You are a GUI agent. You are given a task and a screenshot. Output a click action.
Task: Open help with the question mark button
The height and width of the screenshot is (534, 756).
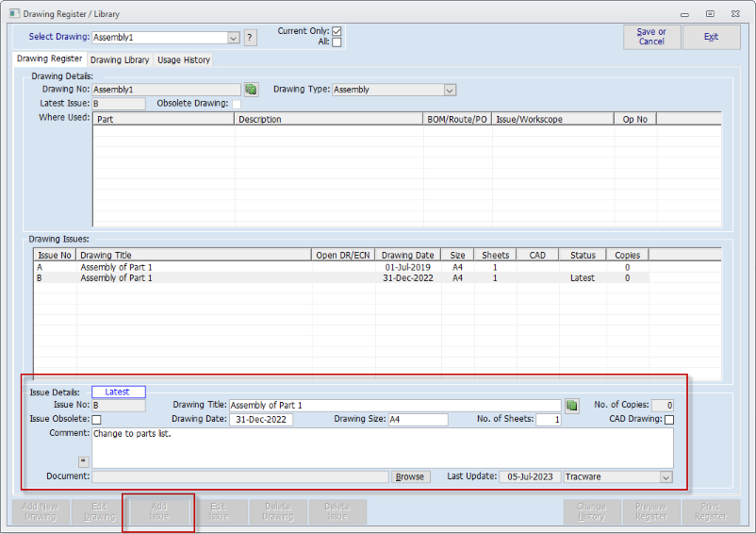pos(250,38)
